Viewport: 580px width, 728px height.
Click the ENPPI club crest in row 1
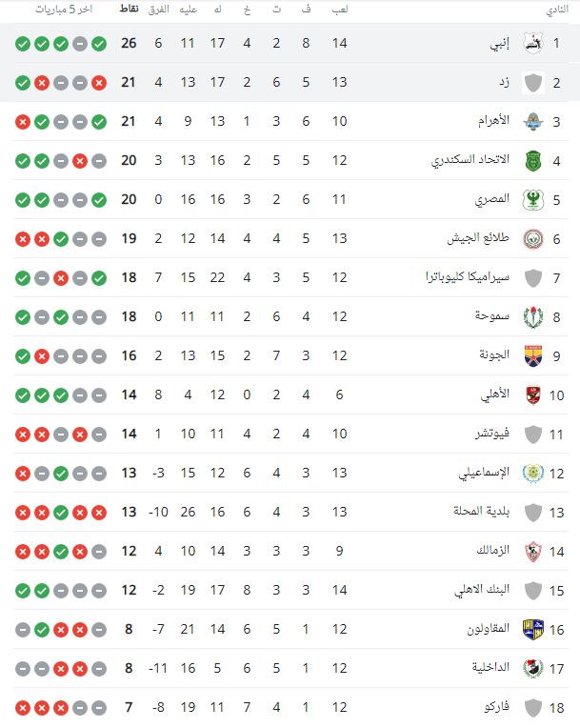coord(533,44)
